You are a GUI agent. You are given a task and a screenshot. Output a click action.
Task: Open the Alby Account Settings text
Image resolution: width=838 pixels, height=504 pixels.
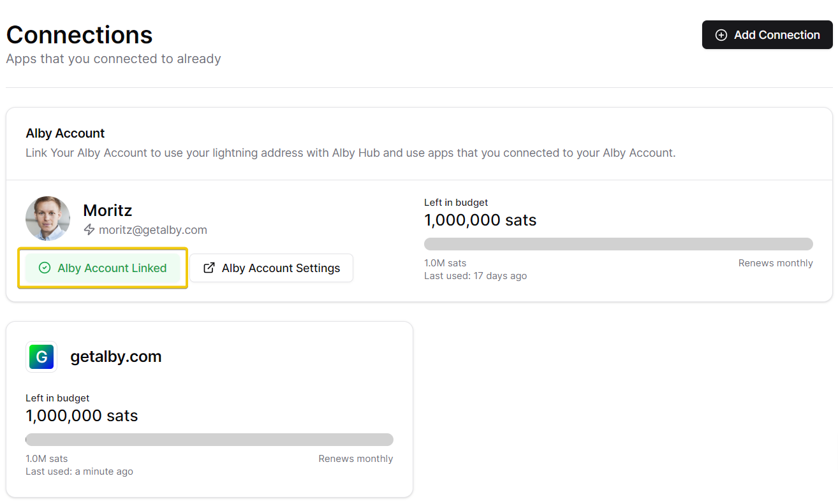tap(281, 268)
